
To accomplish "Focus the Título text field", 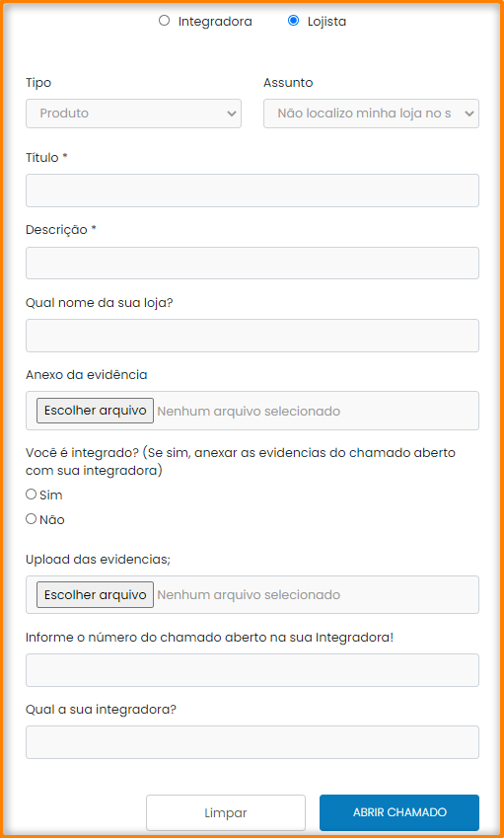I will 252,190.
